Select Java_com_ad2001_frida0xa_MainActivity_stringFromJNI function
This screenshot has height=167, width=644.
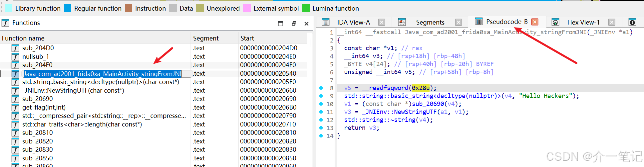103,74
